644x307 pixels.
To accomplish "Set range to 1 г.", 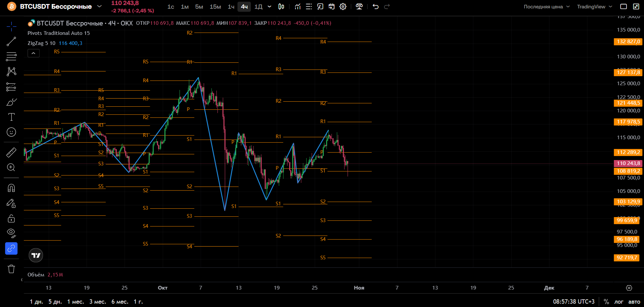I will [138, 302].
